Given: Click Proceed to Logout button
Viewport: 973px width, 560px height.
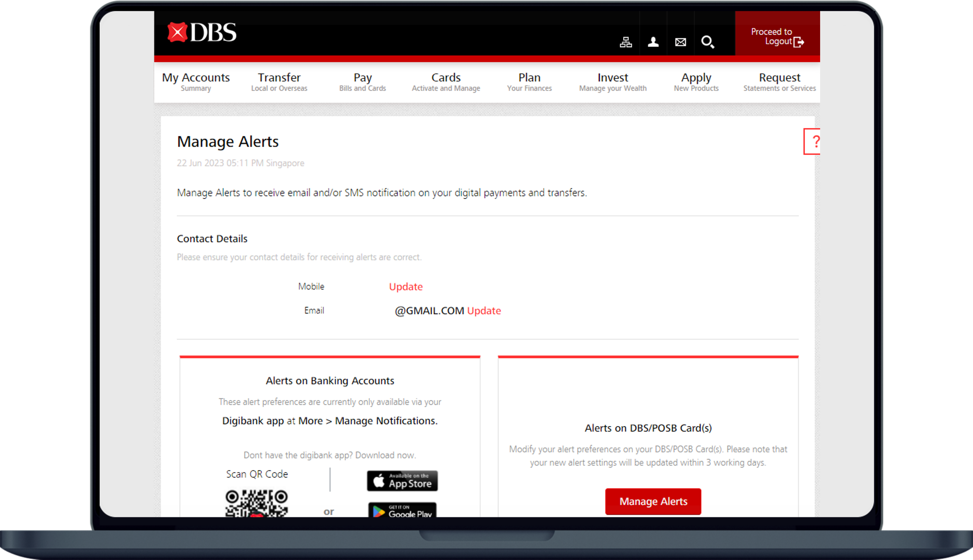Looking at the screenshot, I should 777,37.
